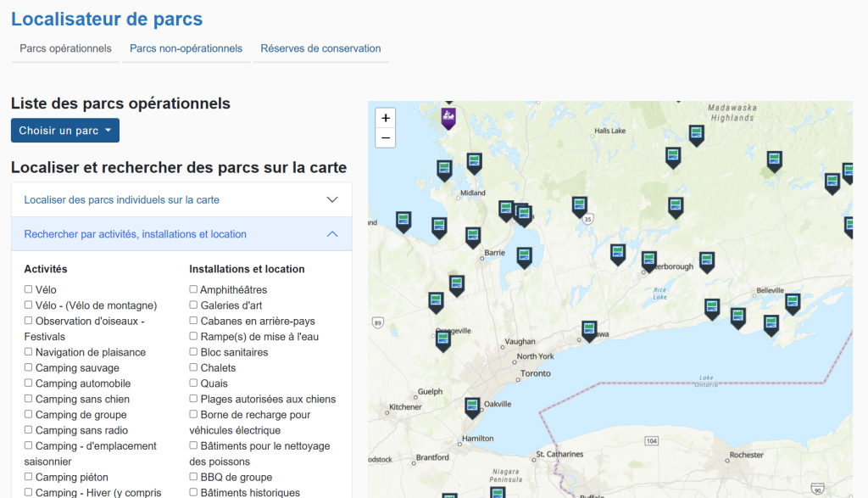Screen dimensions: 868x498
Task: Check the Camping de groupe box
Action: 28,414
